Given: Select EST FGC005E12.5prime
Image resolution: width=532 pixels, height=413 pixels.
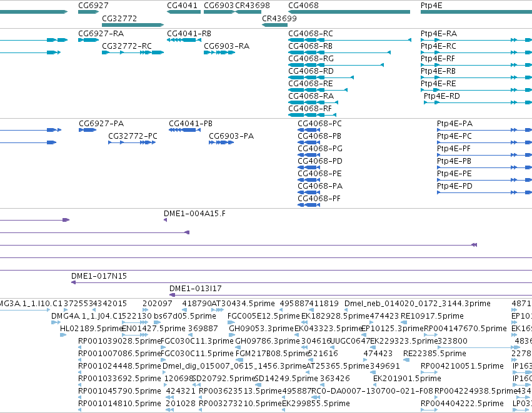Looking at the screenshot, I should (x=231, y=322).
